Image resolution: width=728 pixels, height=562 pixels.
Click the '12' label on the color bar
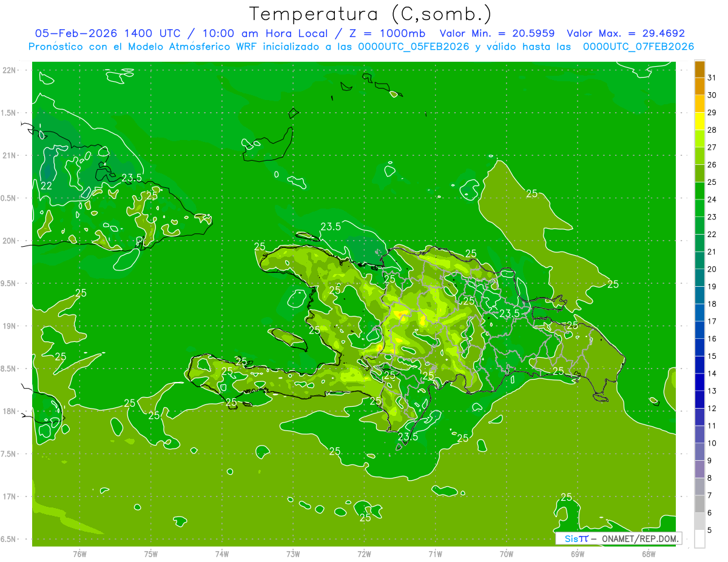point(712,408)
